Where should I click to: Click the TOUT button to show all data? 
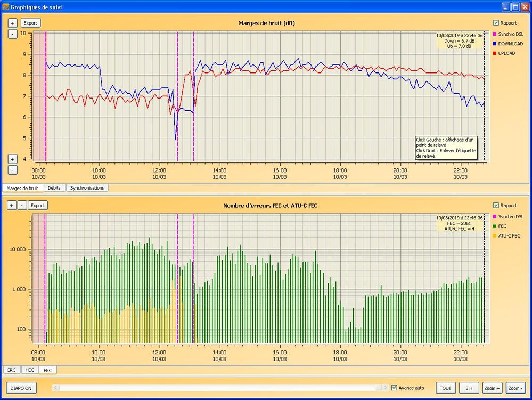pos(446,388)
